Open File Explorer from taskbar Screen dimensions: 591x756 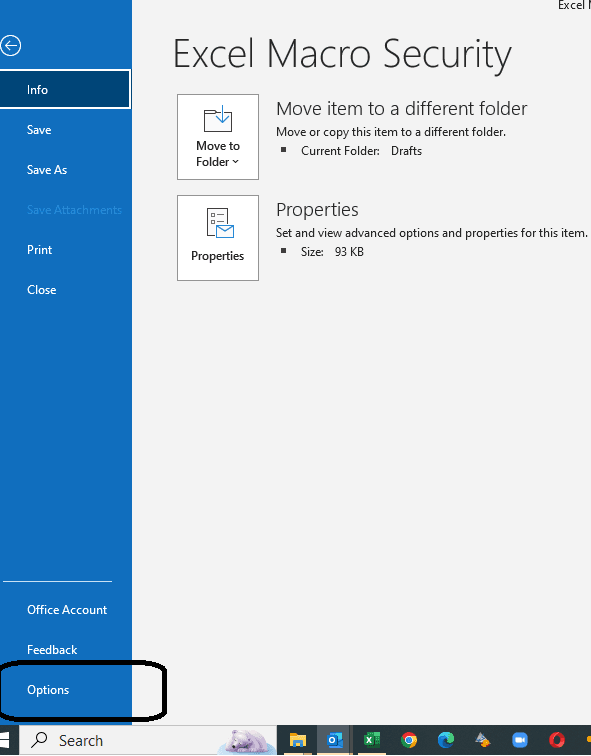coord(297,740)
